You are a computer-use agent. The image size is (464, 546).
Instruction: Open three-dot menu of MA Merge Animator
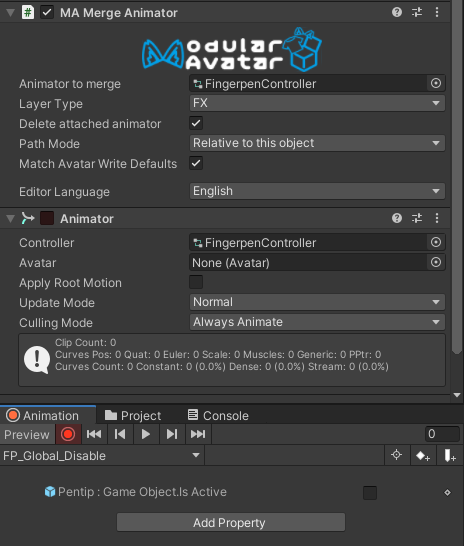(x=437, y=13)
